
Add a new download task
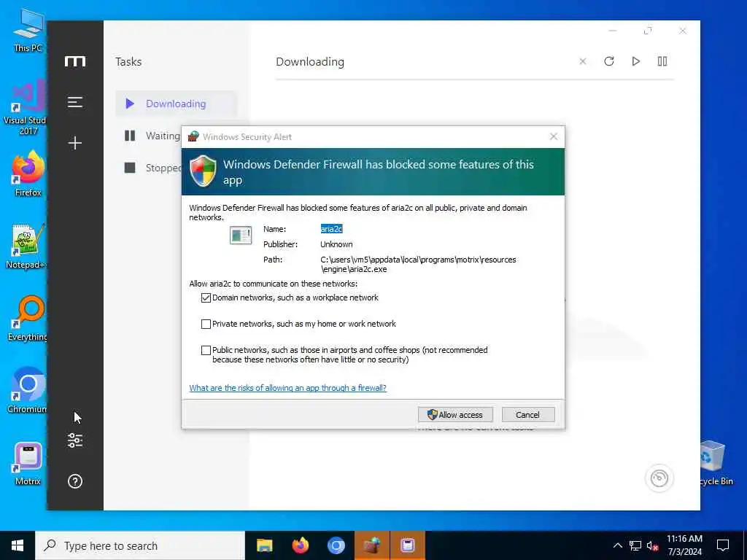tap(75, 143)
